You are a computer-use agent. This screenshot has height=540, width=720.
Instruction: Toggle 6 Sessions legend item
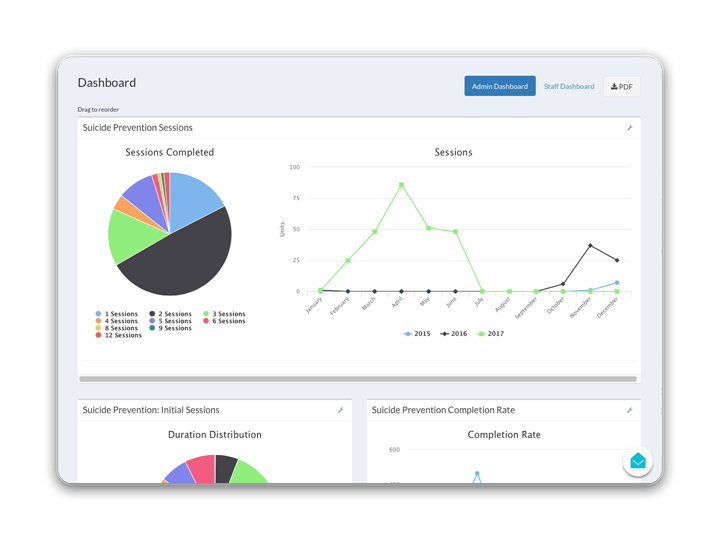(224, 321)
